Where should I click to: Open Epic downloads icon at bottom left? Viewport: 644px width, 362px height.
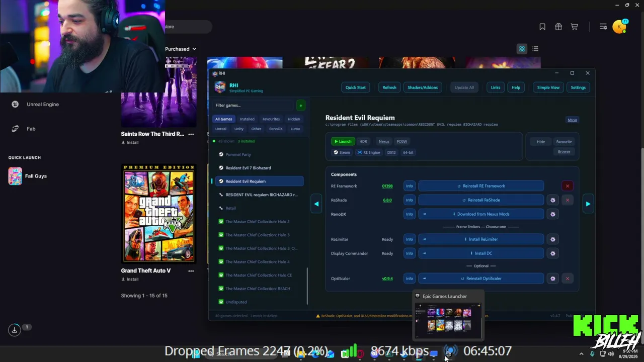tap(15, 330)
